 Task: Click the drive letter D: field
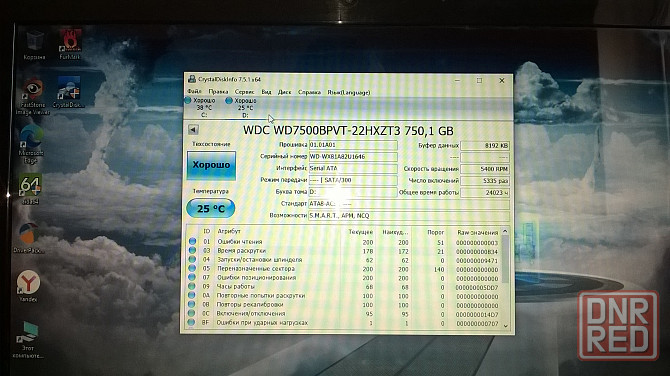[x=353, y=192]
